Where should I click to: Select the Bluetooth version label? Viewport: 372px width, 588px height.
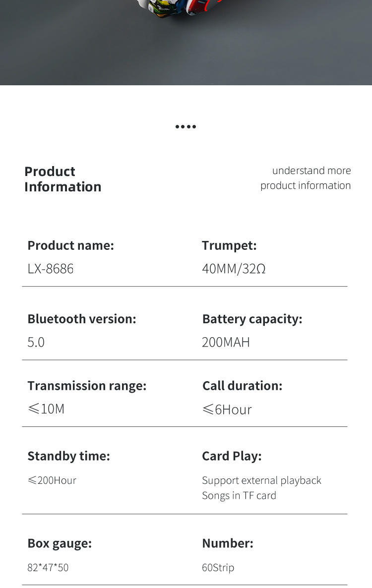pos(81,319)
